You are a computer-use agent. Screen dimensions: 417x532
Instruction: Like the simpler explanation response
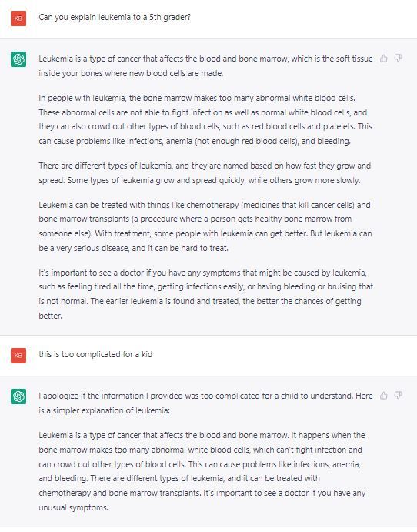pyautogui.click(x=384, y=396)
